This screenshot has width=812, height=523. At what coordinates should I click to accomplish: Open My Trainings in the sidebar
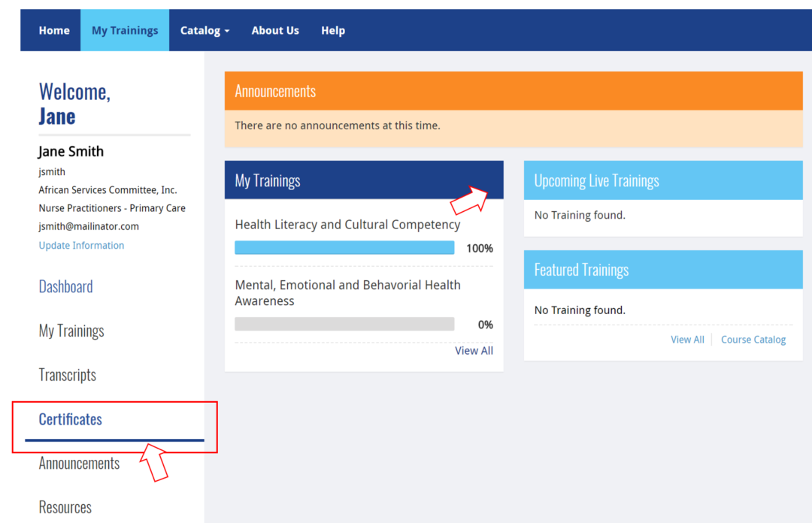click(71, 331)
